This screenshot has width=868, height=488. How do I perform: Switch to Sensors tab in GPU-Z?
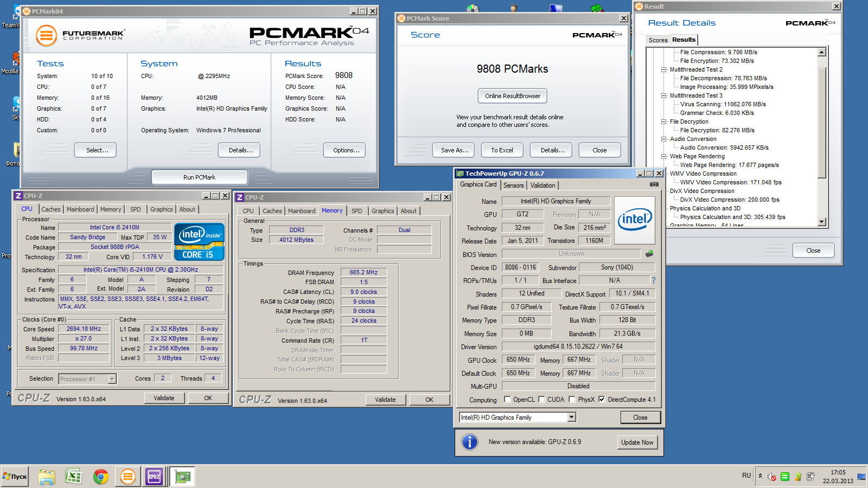point(514,185)
